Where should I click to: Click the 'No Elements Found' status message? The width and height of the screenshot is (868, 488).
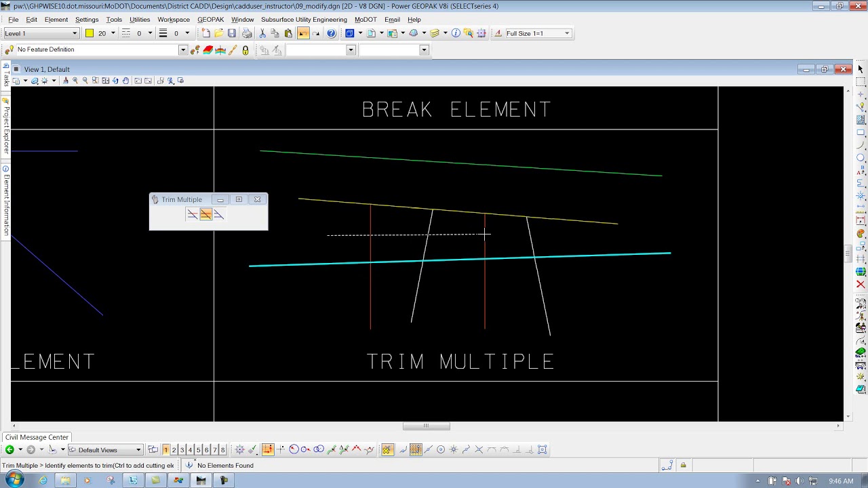pyautogui.click(x=225, y=466)
